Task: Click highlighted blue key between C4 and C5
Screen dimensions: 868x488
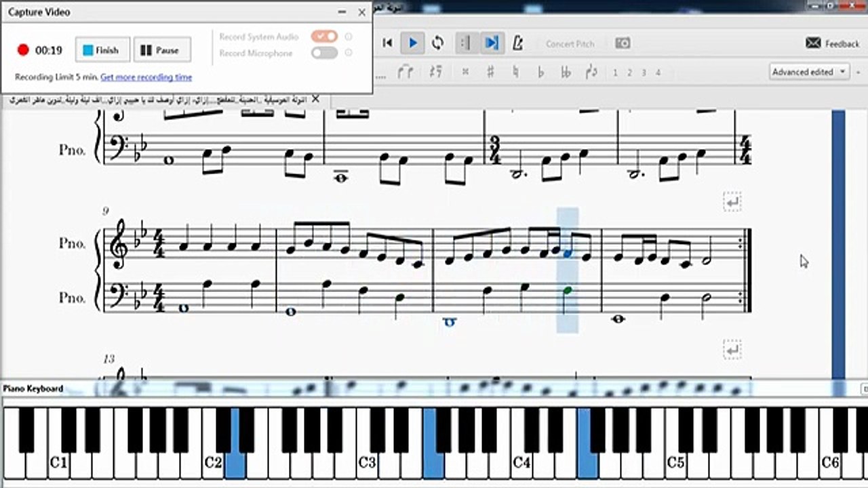Action: click(587, 464)
